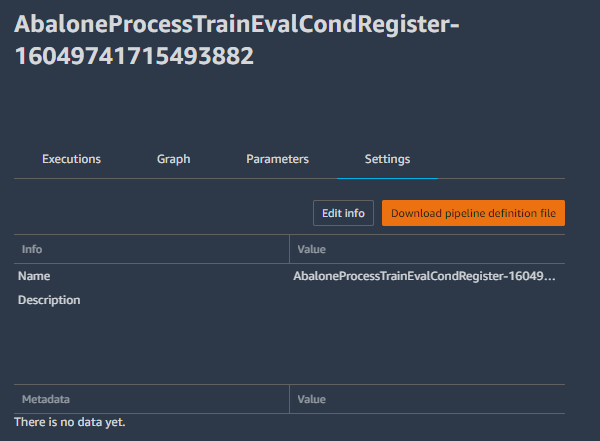Image resolution: width=600 pixels, height=441 pixels.
Task: Select the Description row label
Action: (49, 300)
